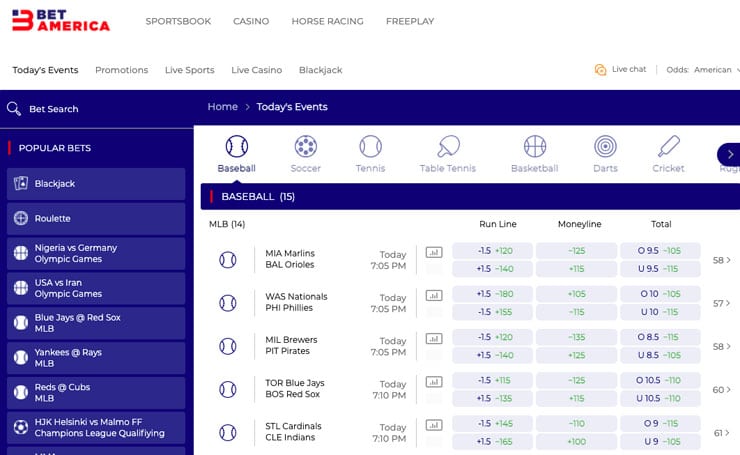The image size is (740, 455).
Task: Click basketball icon beside USA vs Iran
Action: [x=21, y=288]
